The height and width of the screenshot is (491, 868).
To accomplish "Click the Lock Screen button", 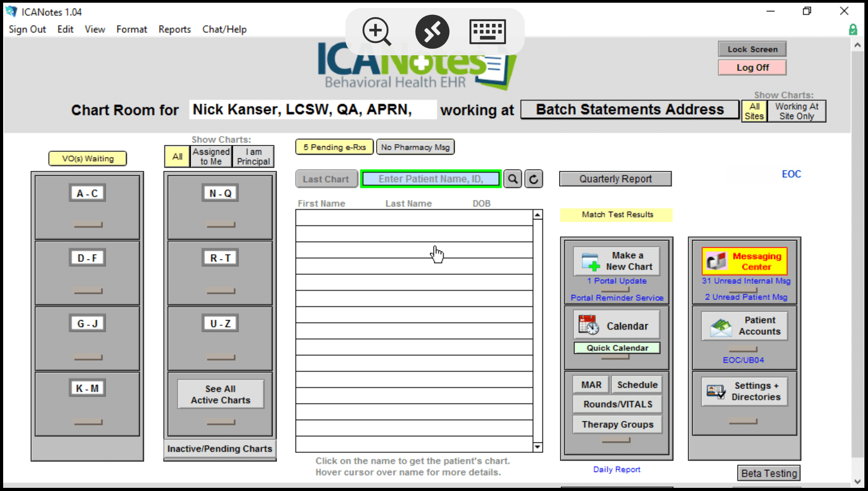I will [x=752, y=49].
